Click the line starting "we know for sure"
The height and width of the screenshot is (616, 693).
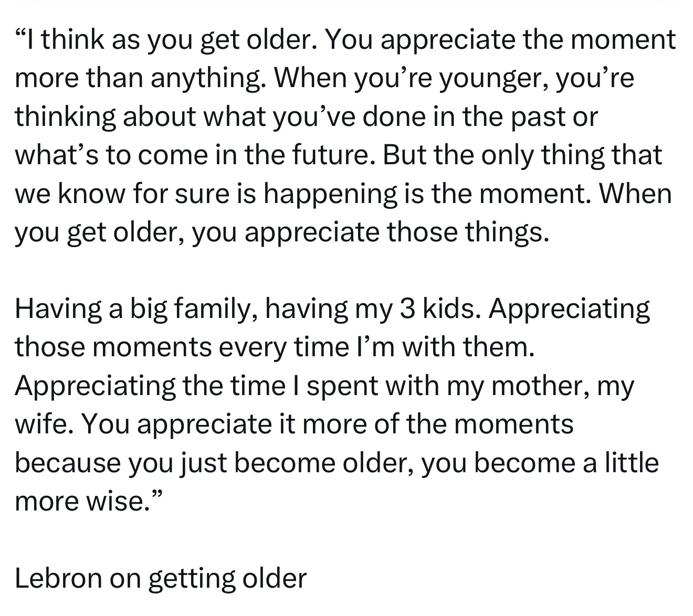[343, 195]
